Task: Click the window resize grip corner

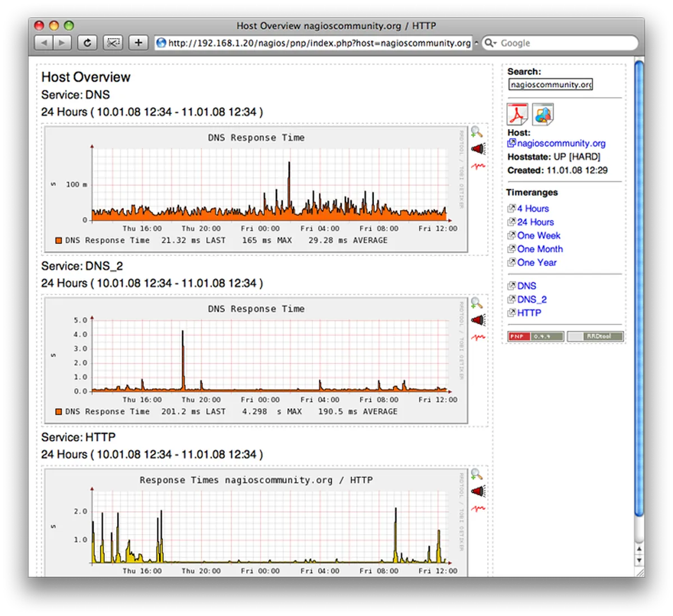Action: (639, 572)
